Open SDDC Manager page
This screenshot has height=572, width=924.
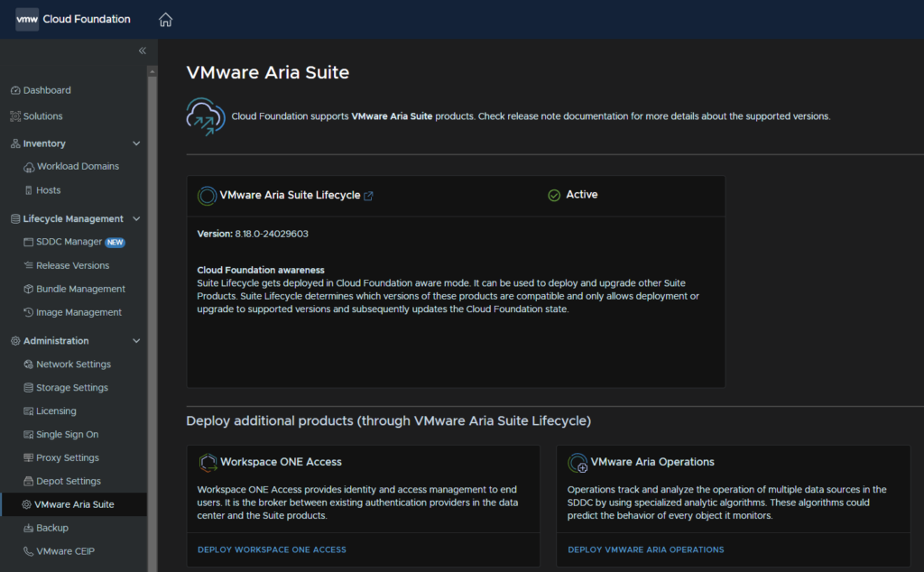(x=69, y=242)
